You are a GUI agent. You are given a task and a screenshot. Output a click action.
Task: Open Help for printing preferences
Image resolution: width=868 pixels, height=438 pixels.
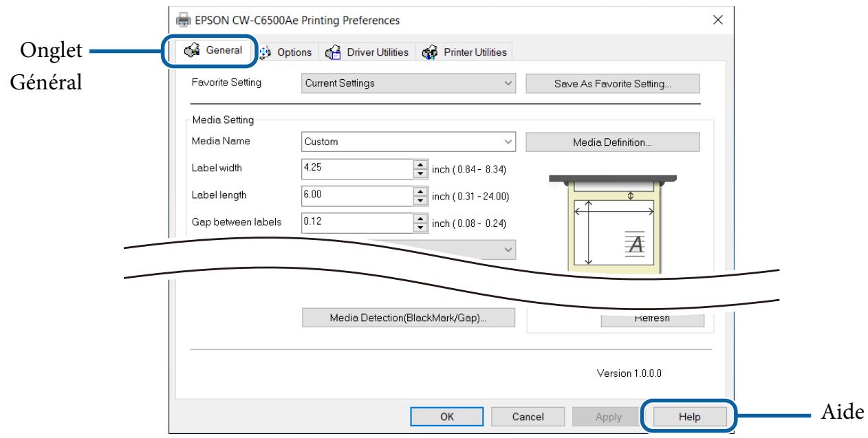688,416
